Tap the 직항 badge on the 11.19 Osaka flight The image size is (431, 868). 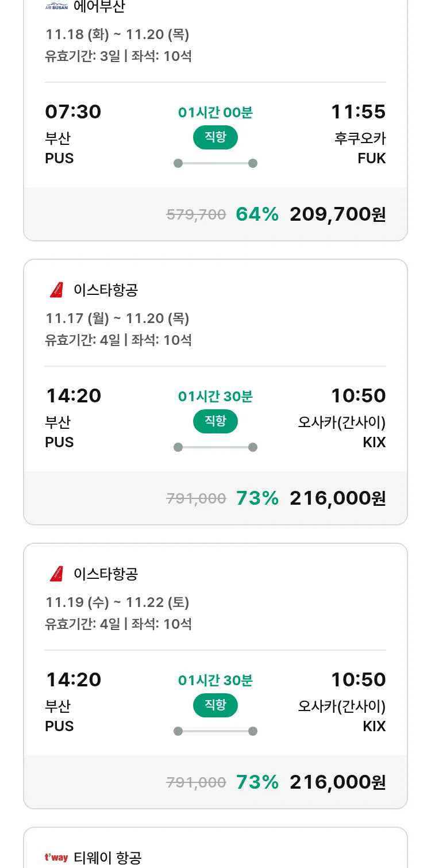pyautogui.click(x=215, y=705)
